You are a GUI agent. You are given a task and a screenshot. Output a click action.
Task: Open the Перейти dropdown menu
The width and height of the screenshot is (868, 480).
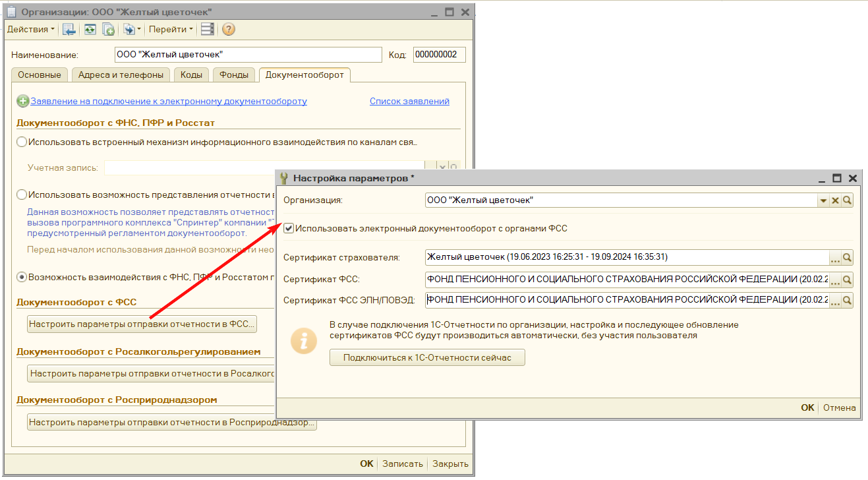click(x=171, y=29)
